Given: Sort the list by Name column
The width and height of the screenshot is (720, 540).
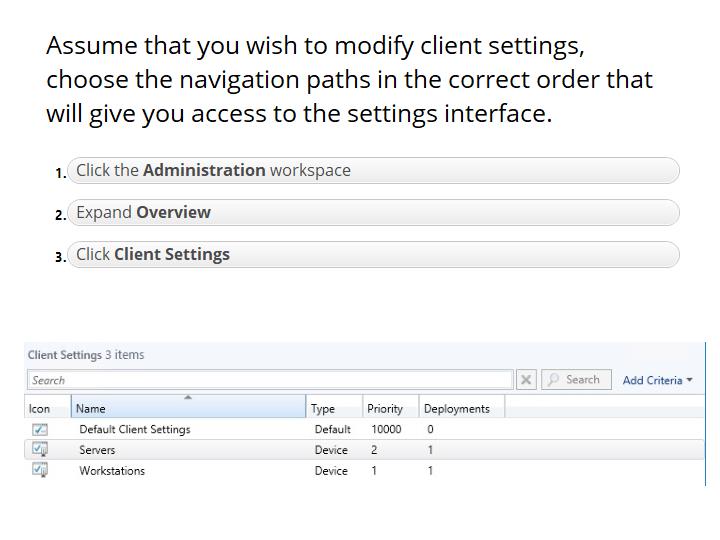Looking at the screenshot, I should [x=188, y=408].
